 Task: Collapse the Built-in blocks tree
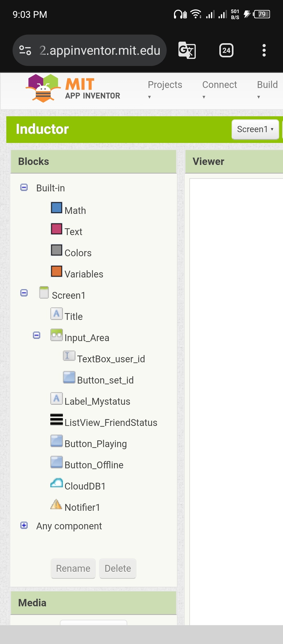tap(24, 187)
